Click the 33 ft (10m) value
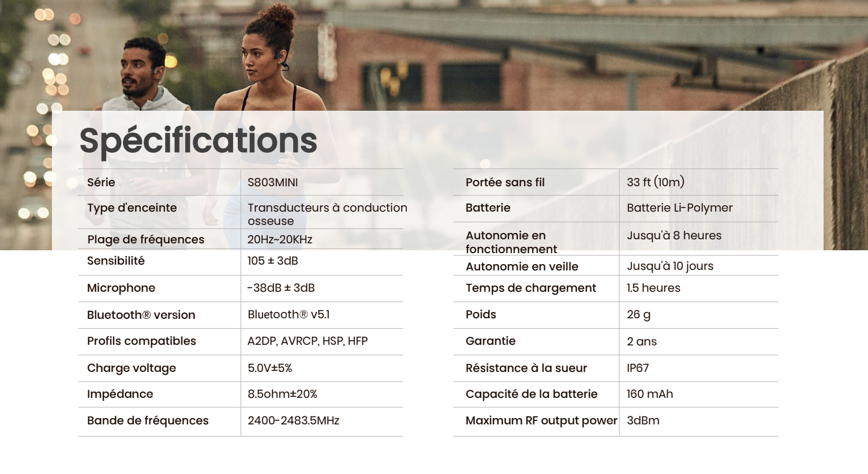 pyautogui.click(x=656, y=182)
